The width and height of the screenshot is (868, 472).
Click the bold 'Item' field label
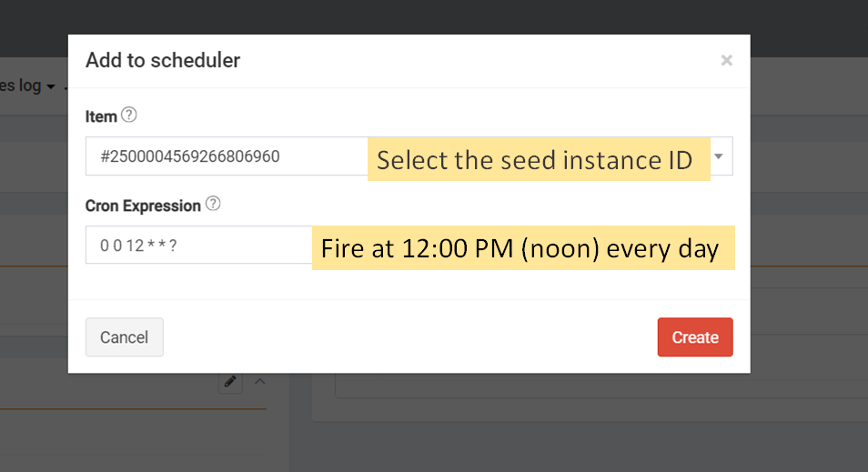(x=101, y=116)
